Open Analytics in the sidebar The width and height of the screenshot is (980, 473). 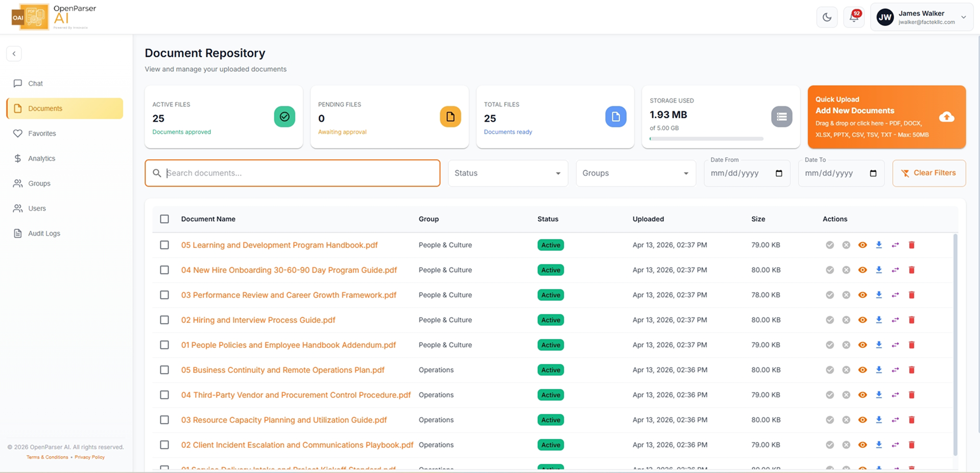(x=65, y=158)
